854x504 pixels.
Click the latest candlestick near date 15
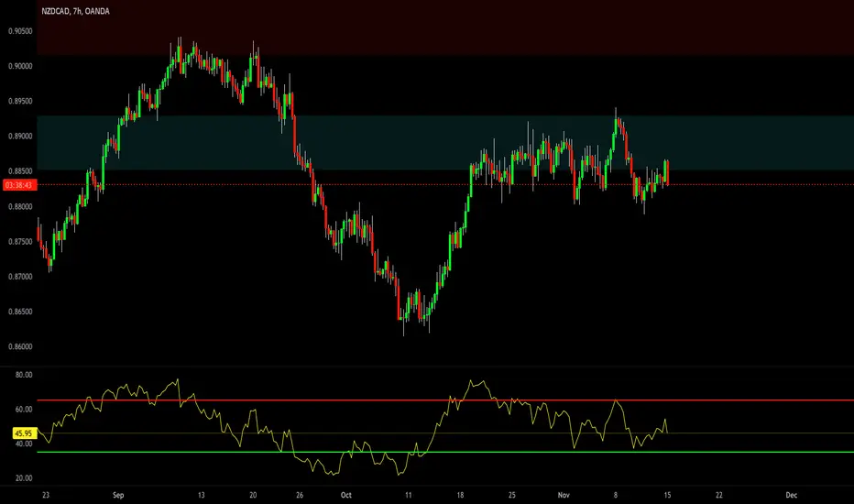[667, 172]
